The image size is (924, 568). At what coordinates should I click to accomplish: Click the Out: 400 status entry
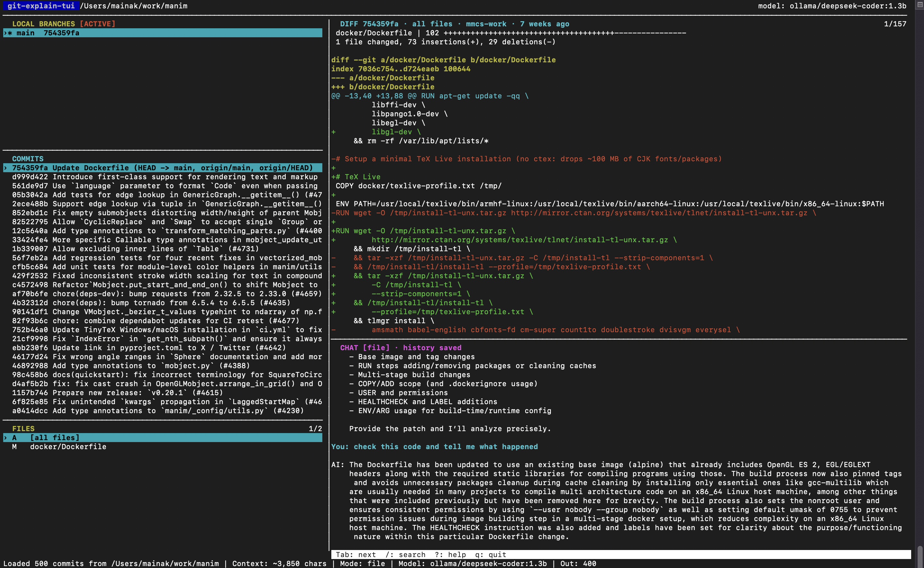(578, 564)
